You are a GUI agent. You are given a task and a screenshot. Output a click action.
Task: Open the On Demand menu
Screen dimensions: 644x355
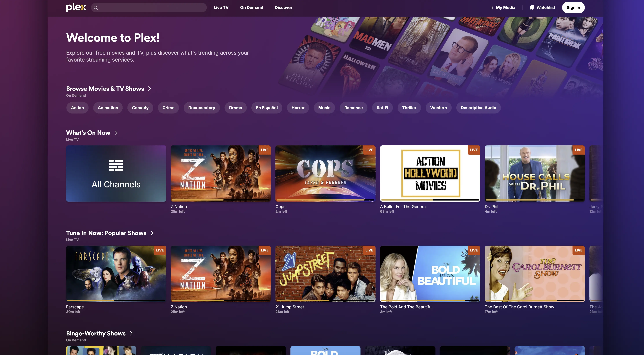(x=252, y=8)
